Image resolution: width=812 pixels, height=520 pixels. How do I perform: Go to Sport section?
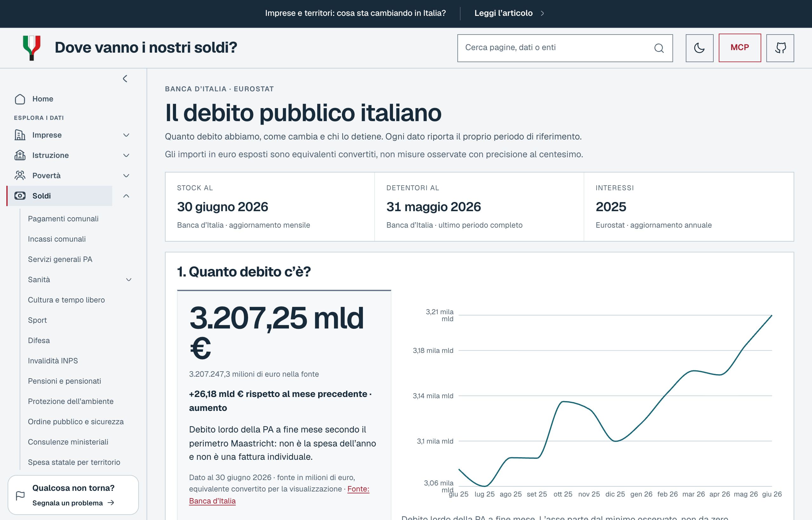click(x=37, y=320)
